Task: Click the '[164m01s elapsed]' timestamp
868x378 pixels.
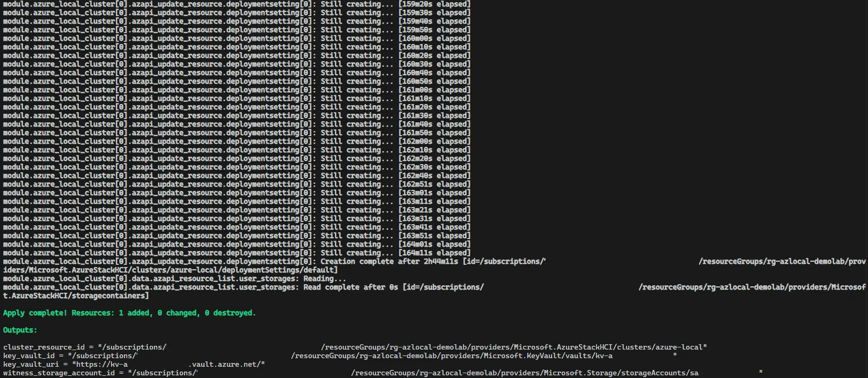Action: (434, 244)
